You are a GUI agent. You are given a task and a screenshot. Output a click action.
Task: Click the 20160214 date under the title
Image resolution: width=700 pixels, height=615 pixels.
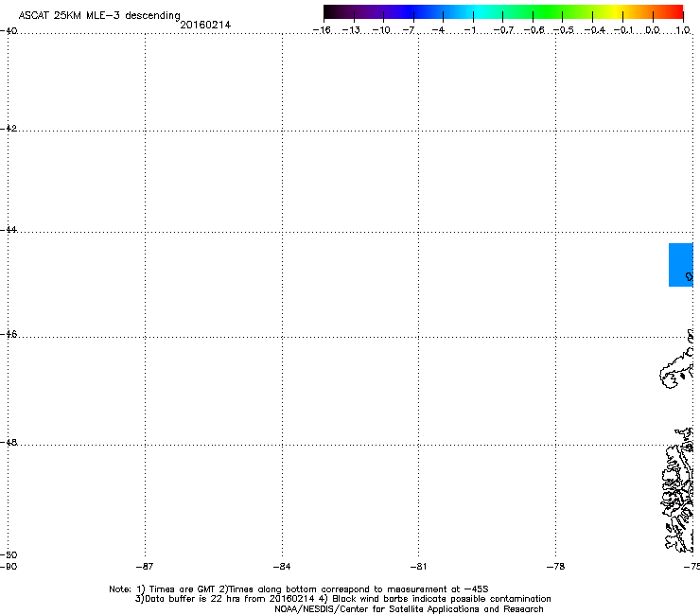coord(205,25)
